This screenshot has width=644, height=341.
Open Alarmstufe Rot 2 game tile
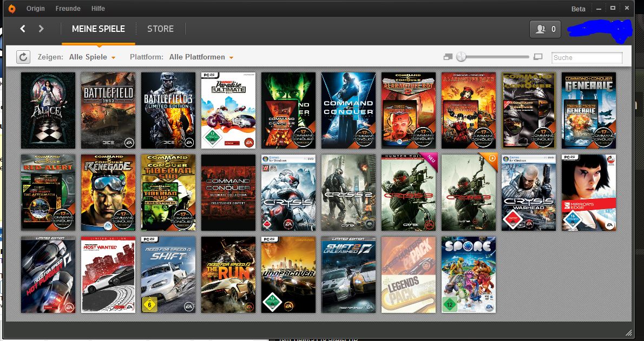(x=409, y=110)
